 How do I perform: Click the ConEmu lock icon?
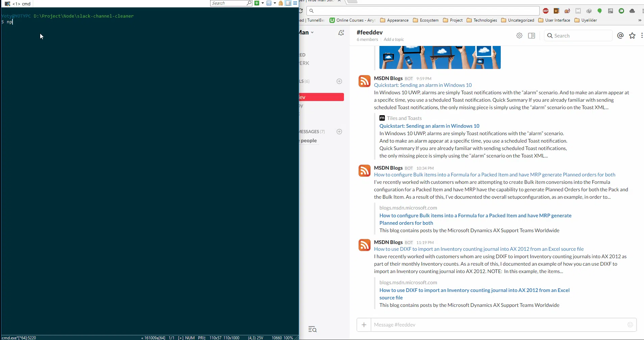(x=281, y=3)
